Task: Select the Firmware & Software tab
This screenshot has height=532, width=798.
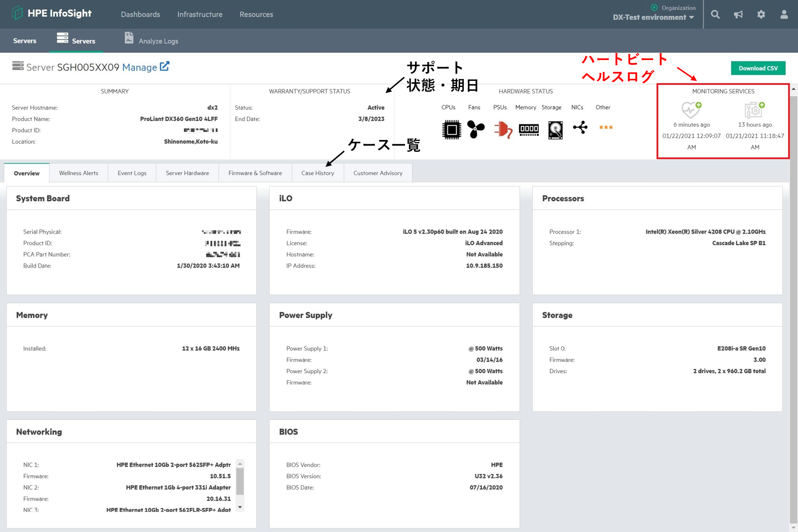Action: tap(255, 173)
